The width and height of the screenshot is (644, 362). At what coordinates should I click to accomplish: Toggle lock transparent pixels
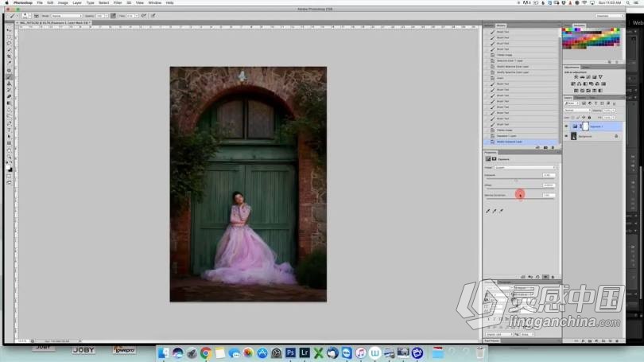point(573,118)
